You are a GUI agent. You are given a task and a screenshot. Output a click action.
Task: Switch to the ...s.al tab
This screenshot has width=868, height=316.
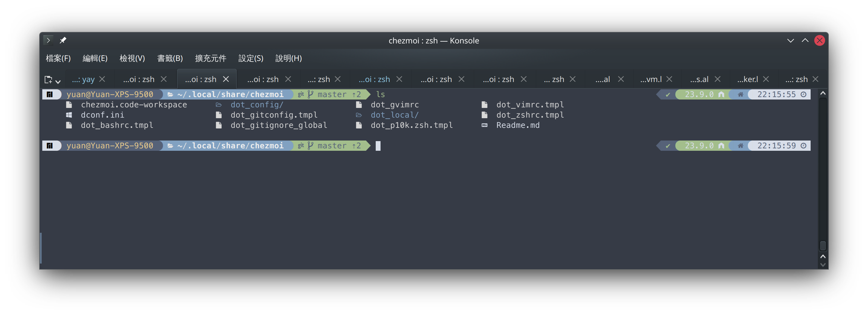coord(699,79)
